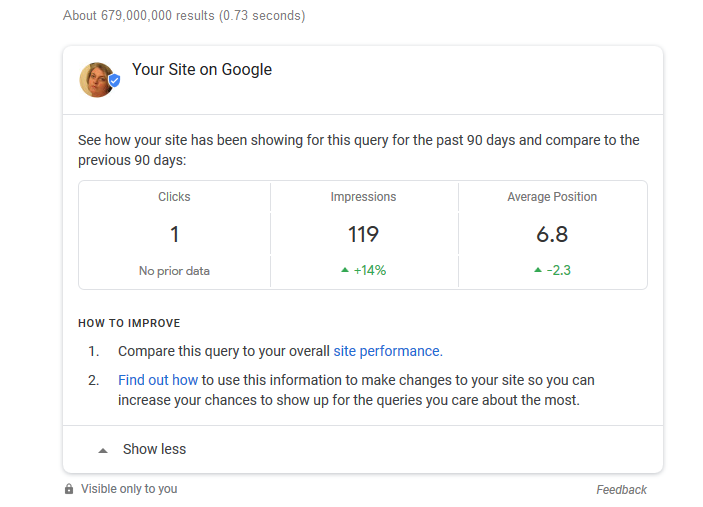The image size is (703, 507).
Task: Open the Find out how link
Action: pyautogui.click(x=158, y=380)
